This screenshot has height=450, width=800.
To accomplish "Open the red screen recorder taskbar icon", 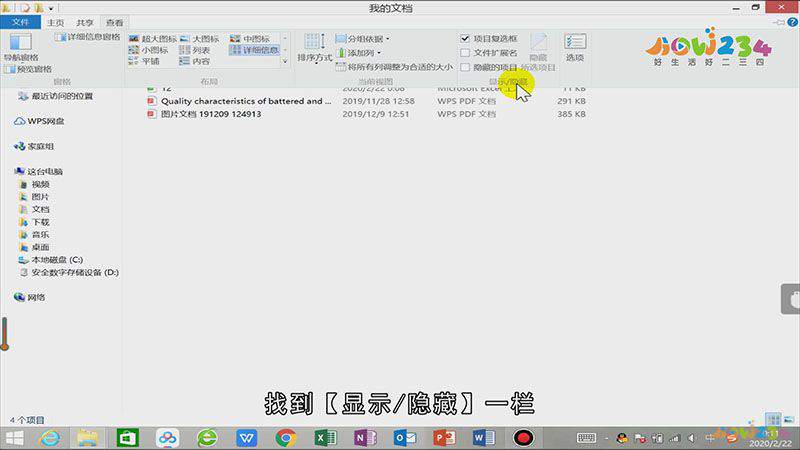I will (x=523, y=438).
